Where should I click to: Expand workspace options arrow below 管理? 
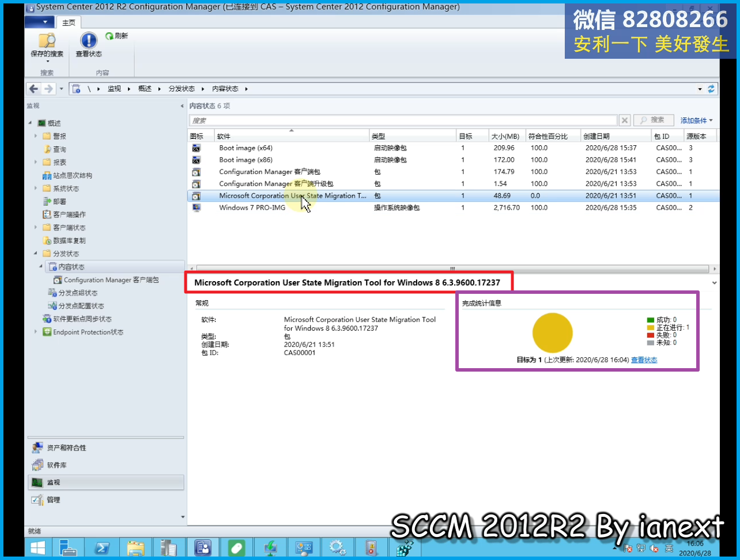coord(183,517)
